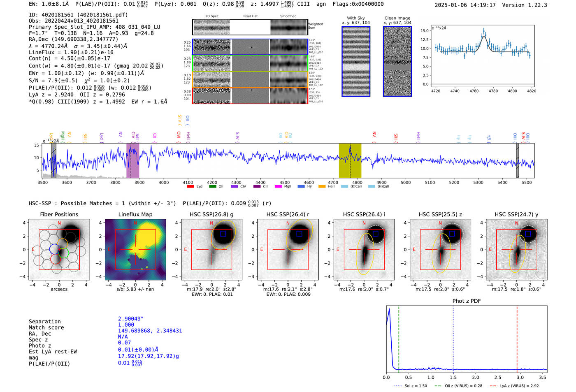Click the CIV legend color swatch

(235, 186)
